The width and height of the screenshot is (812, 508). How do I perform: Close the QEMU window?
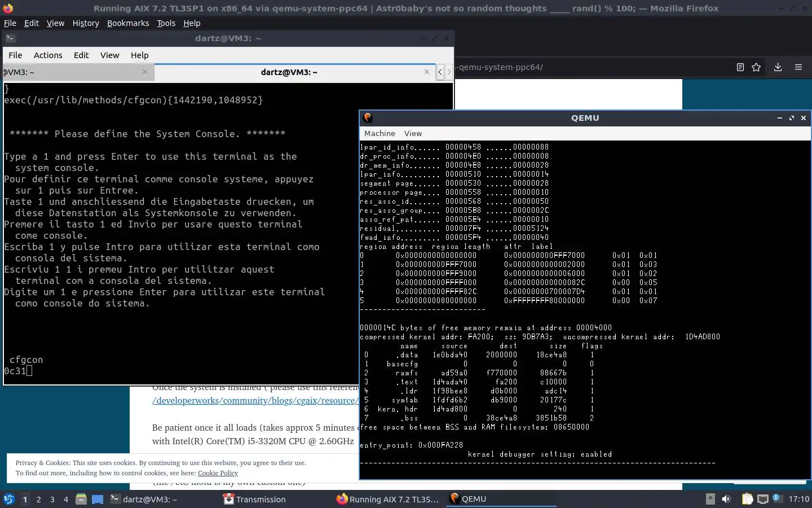point(804,117)
